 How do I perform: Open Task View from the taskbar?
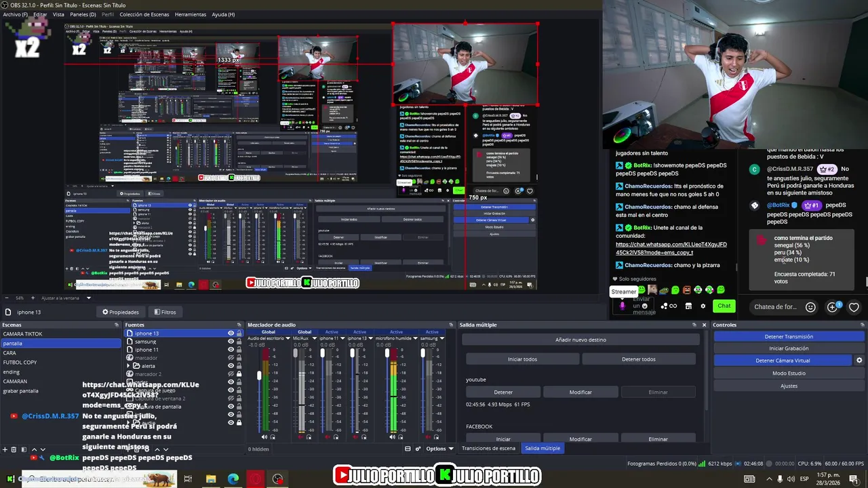(188, 479)
